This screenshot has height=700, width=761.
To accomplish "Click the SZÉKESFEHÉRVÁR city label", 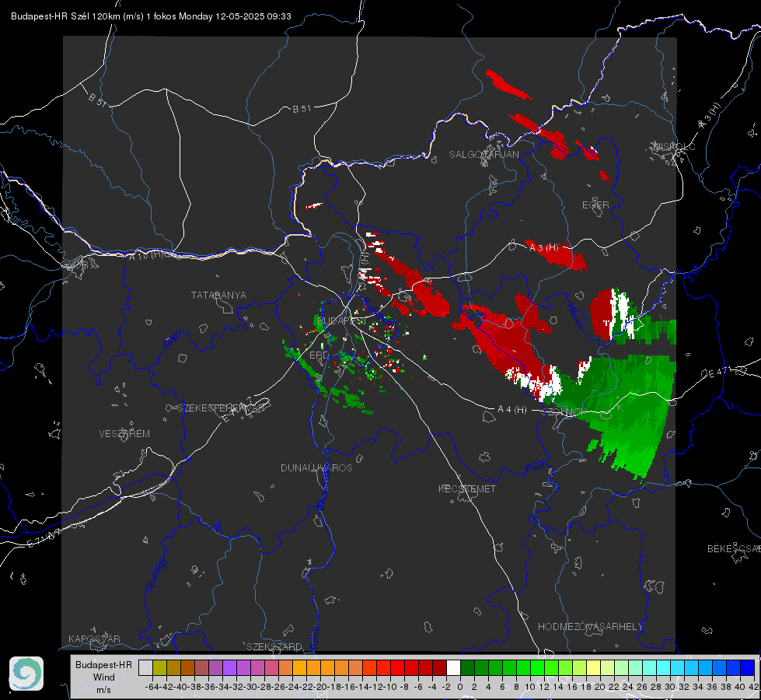I will 221,408.
